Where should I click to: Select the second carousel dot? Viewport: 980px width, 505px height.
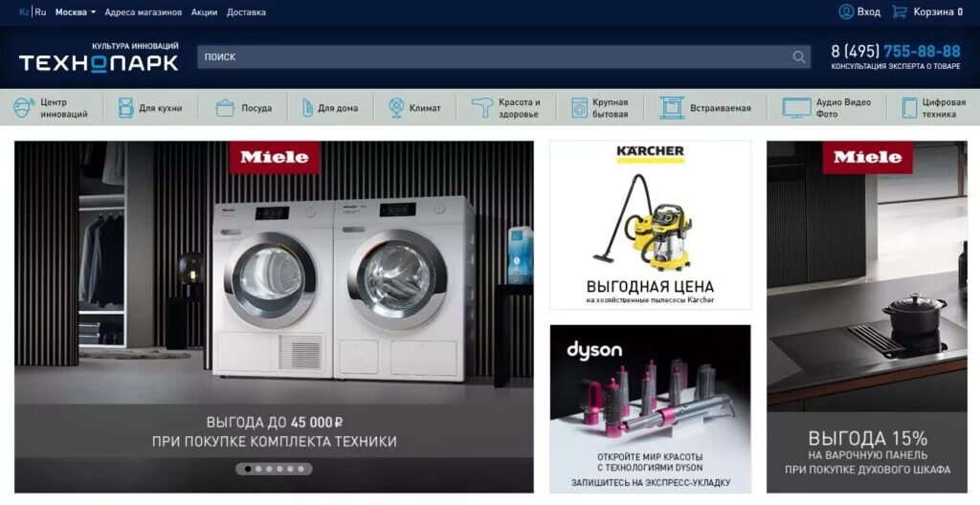pyautogui.click(x=258, y=469)
